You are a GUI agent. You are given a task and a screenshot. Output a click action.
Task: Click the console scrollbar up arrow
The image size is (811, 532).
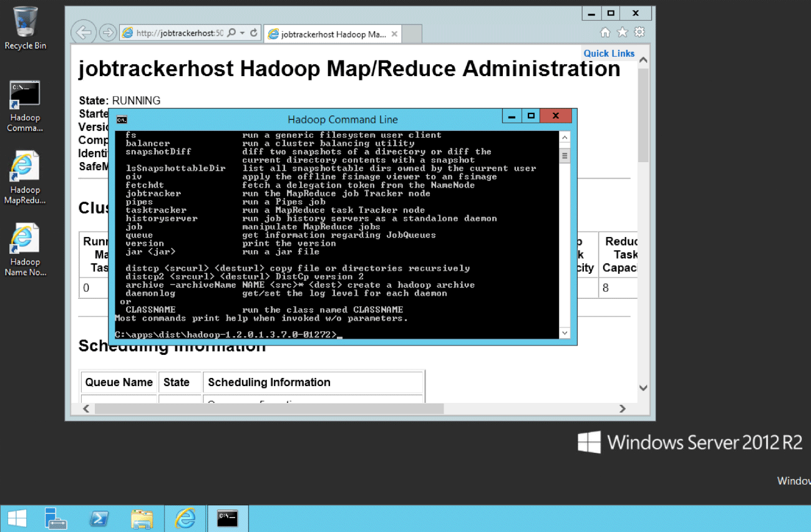click(565, 138)
